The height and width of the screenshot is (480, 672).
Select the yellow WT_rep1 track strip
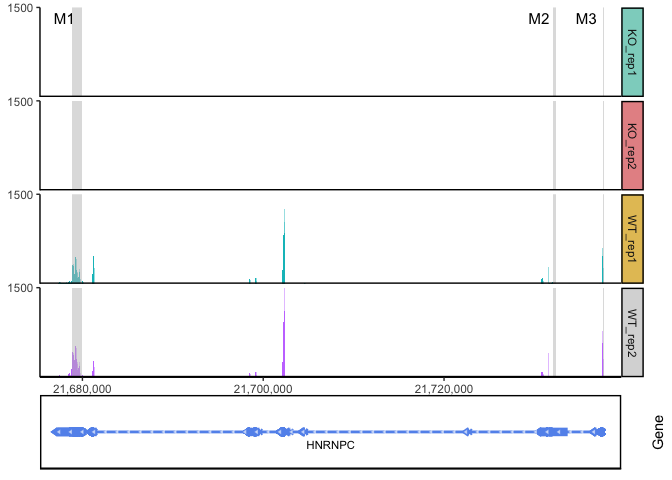(x=631, y=238)
